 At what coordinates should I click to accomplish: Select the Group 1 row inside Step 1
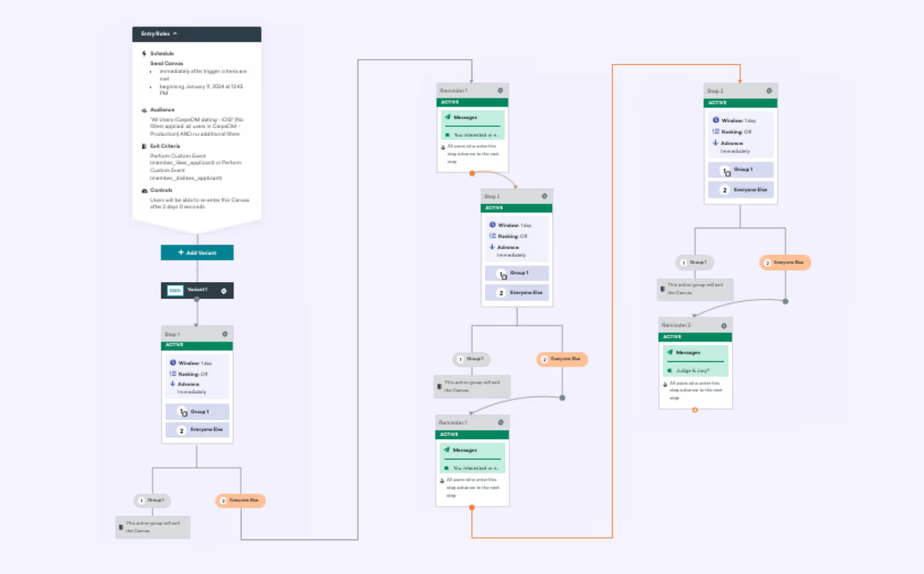pyautogui.click(x=197, y=412)
